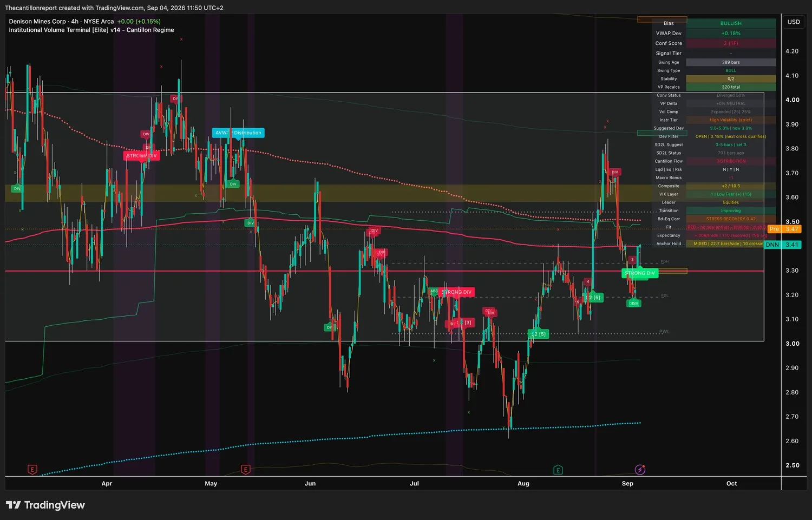The height and width of the screenshot is (520, 812).
Task: Open the USD currency selector
Action: pos(794,22)
